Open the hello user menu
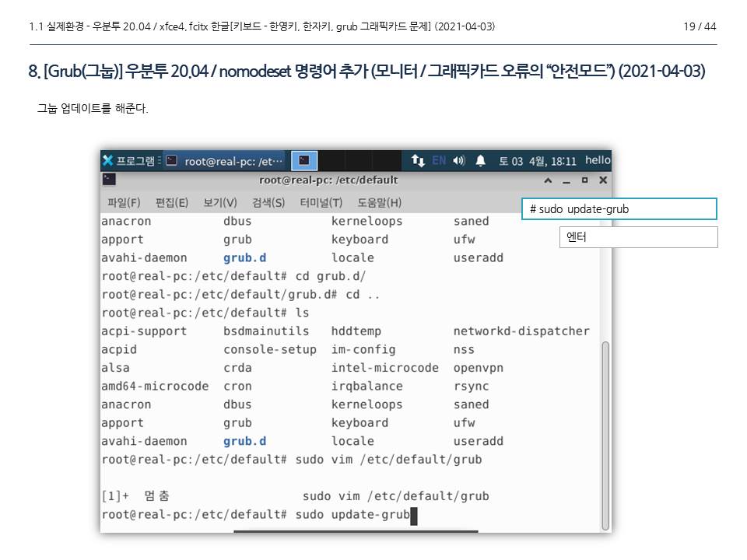Viewport: 747px width, 560px height. [598, 160]
